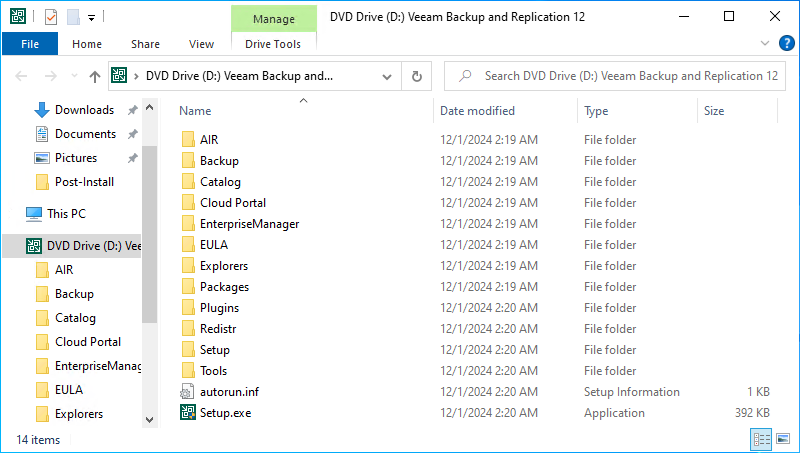Image resolution: width=800 pixels, height=453 pixels.
Task: Expand the ribbon using the chevron
Action: coord(765,43)
